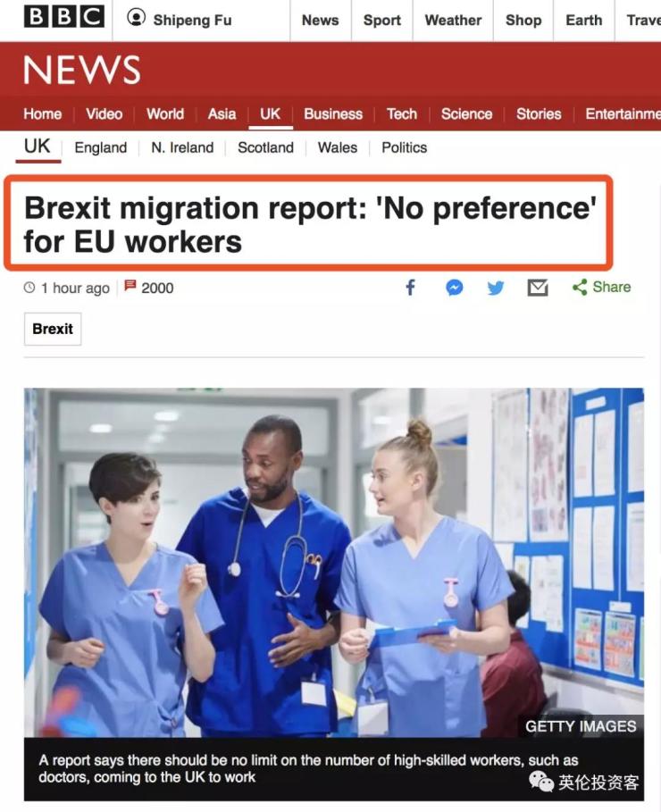
Task: Share article on Facebook icon
Action: [410, 288]
